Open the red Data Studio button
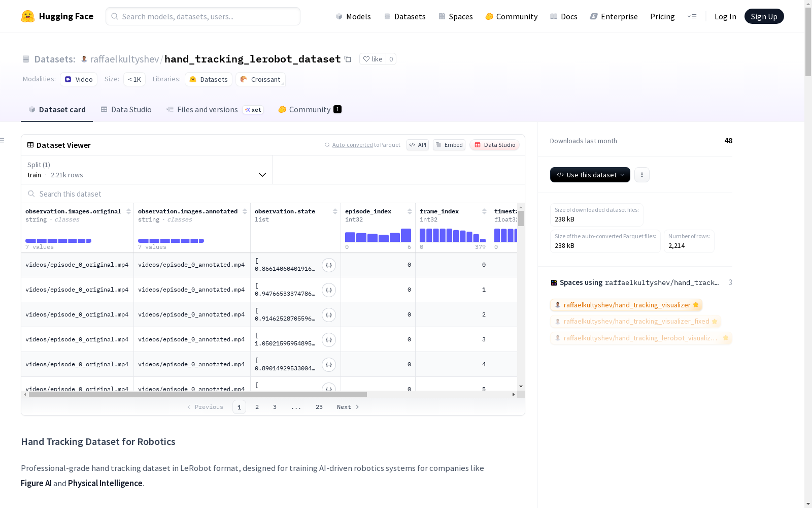 tap(494, 145)
